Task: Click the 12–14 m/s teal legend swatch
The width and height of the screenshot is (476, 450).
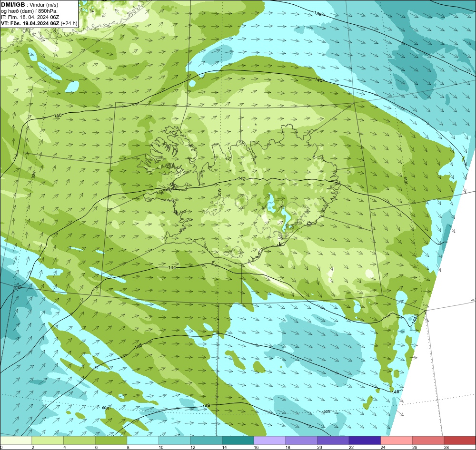Action: pyautogui.click(x=206, y=440)
